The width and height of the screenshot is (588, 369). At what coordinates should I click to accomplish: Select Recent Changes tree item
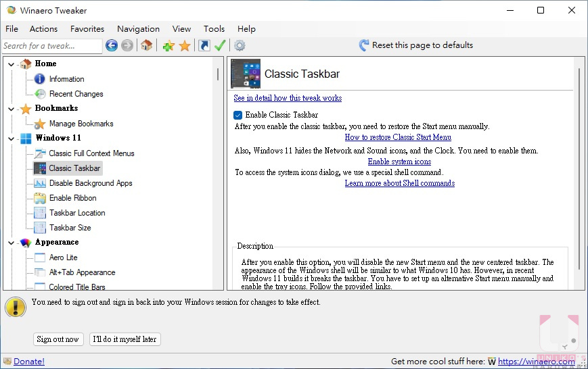click(x=76, y=94)
